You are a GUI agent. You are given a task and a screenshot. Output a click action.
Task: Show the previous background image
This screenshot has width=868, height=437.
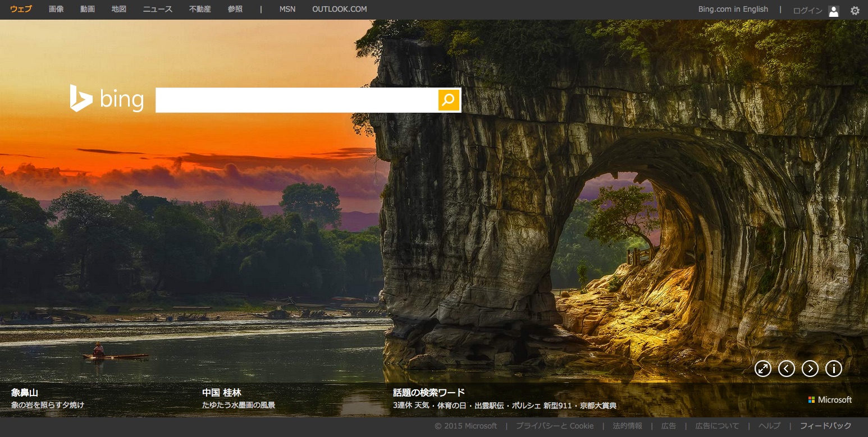pos(786,369)
